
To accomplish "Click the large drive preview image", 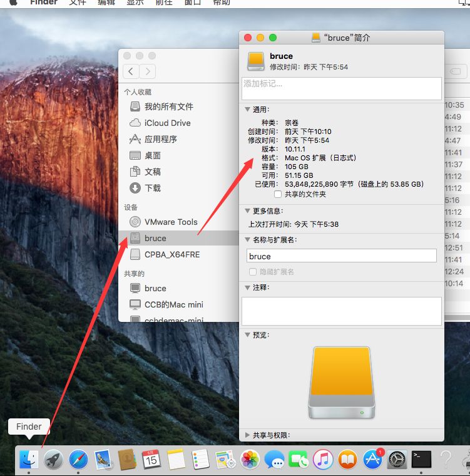I will pyautogui.click(x=341, y=383).
